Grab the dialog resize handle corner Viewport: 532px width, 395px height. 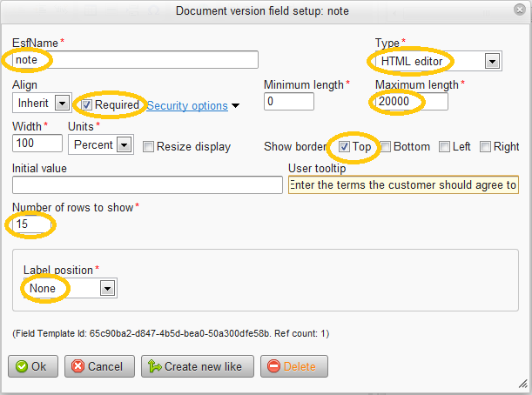tap(522, 384)
